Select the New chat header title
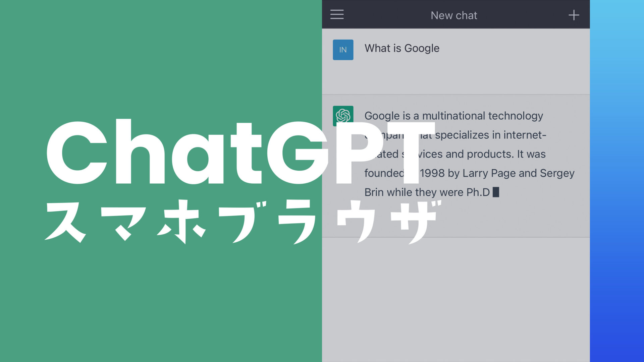 pos(453,15)
